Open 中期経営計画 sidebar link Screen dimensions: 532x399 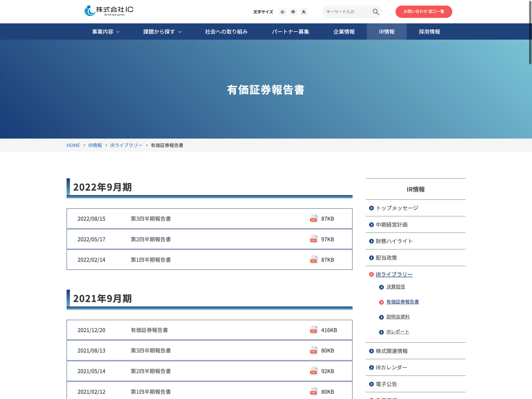click(x=392, y=225)
